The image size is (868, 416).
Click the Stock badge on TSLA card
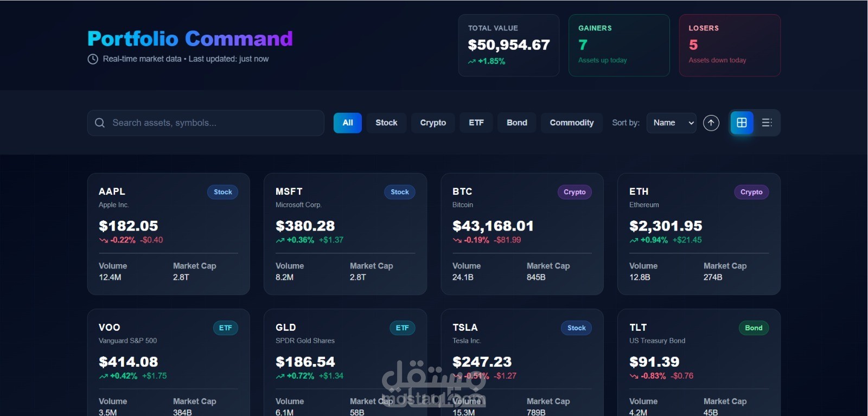coord(577,328)
